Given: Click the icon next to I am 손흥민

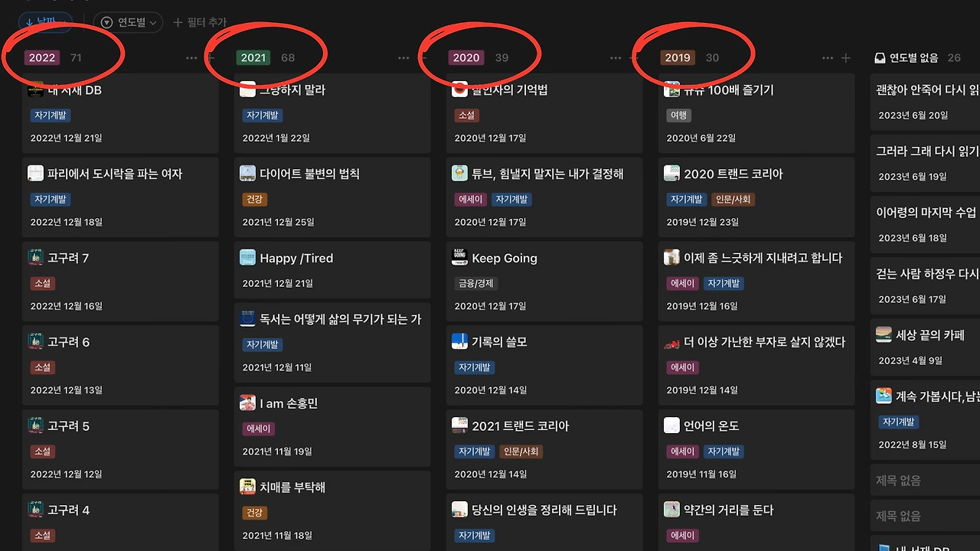Looking at the screenshot, I should 247,403.
